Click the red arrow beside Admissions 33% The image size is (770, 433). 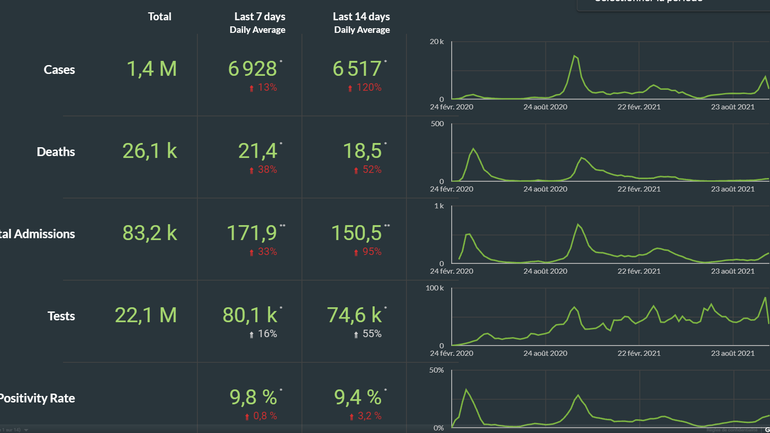pyautogui.click(x=250, y=252)
